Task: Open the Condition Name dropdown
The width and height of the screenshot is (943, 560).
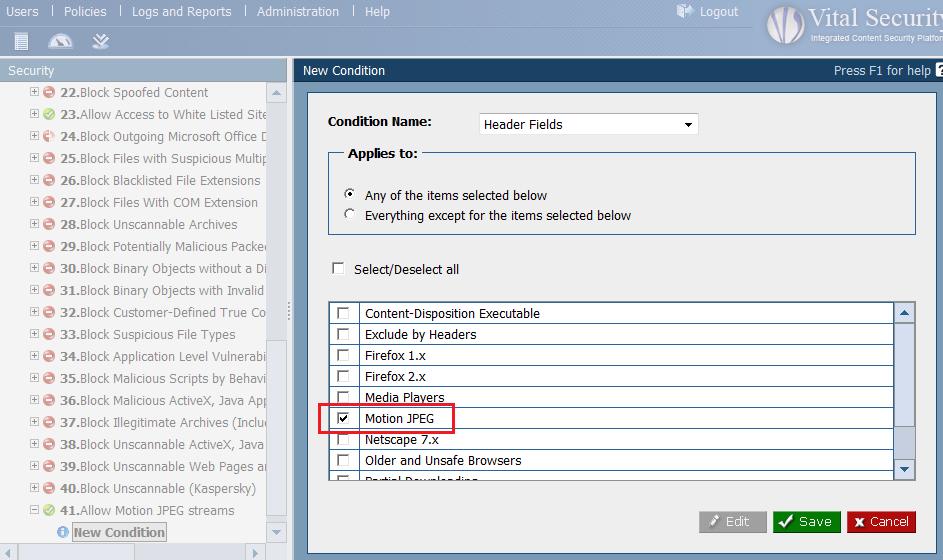Action: coord(688,125)
